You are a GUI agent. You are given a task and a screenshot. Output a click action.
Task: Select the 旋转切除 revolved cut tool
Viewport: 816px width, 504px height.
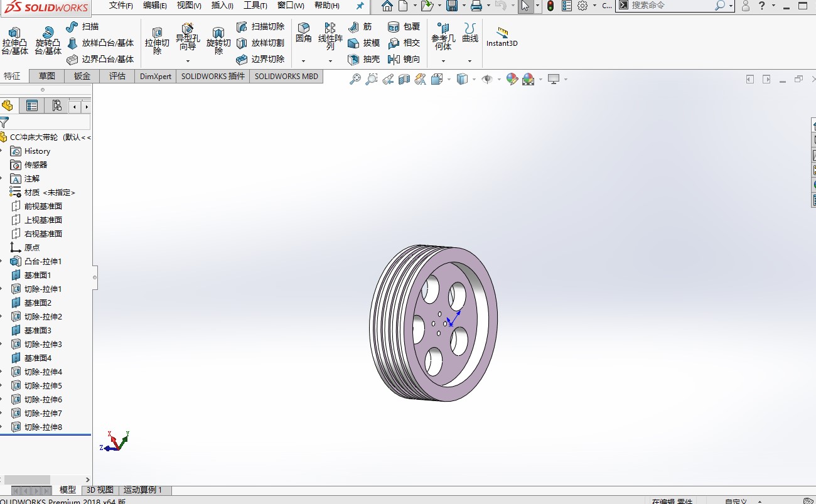click(218, 41)
